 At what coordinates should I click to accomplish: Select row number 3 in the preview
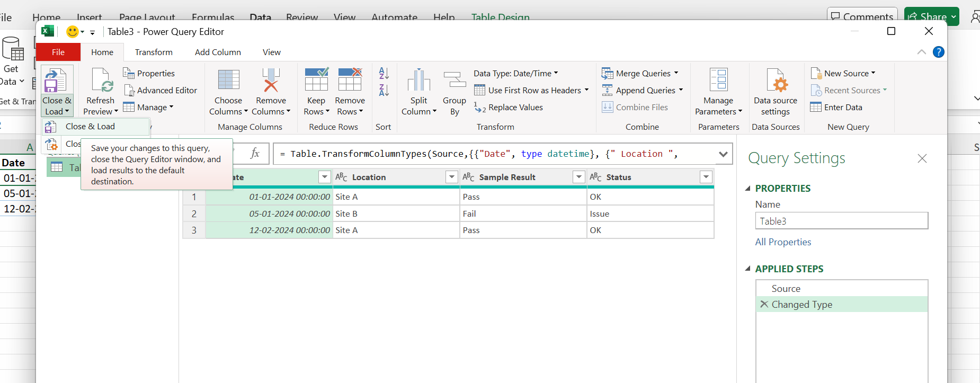click(x=194, y=230)
